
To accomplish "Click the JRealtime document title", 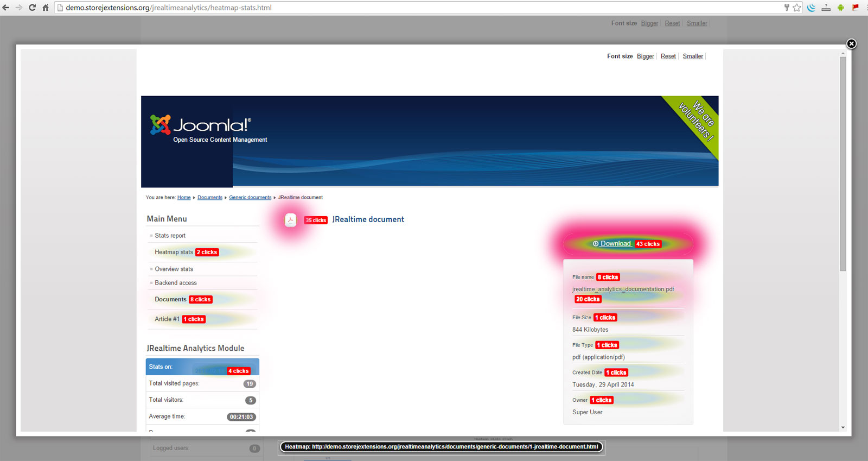I will click(368, 219).
